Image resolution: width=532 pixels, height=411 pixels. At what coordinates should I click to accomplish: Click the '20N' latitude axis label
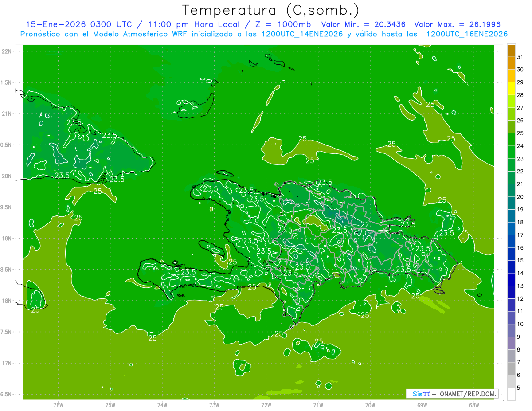[x=6, y=176]
